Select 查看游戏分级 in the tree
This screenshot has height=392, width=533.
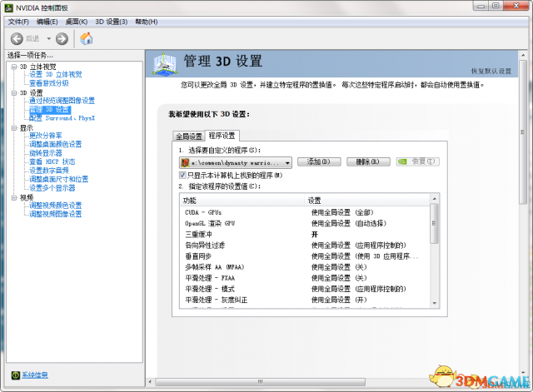[49, 83]
